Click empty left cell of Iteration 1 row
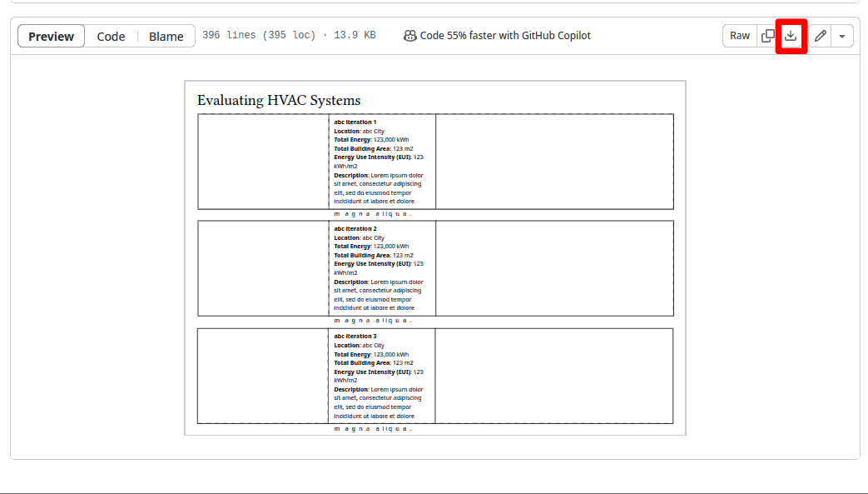The width and height of the screenshot is (868, 494). 263,162
